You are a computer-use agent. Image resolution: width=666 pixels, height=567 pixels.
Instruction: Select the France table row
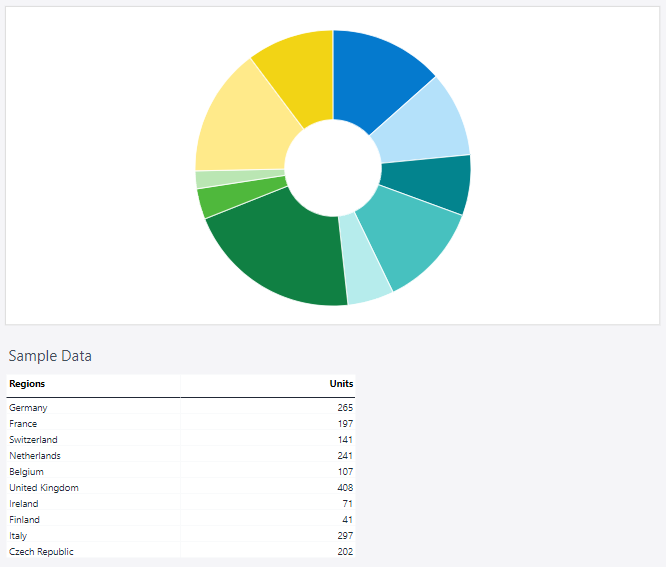click(181, 423)
